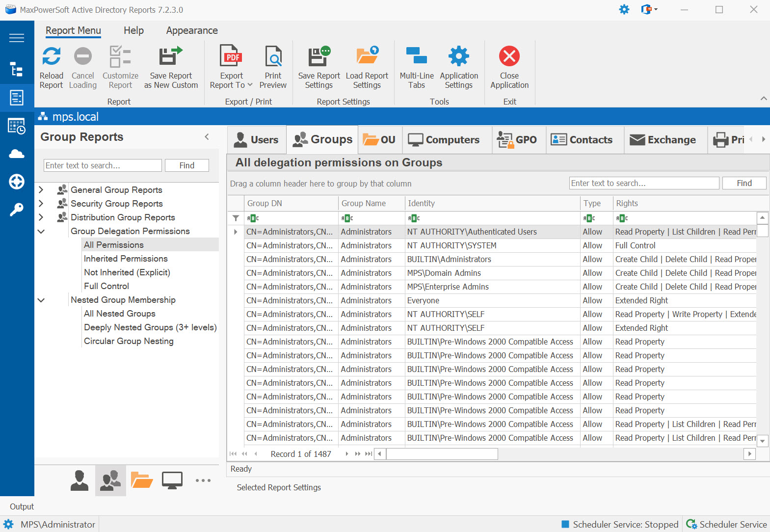Open Print Preview
Screen dimensions: 770x532
point(273,67)
